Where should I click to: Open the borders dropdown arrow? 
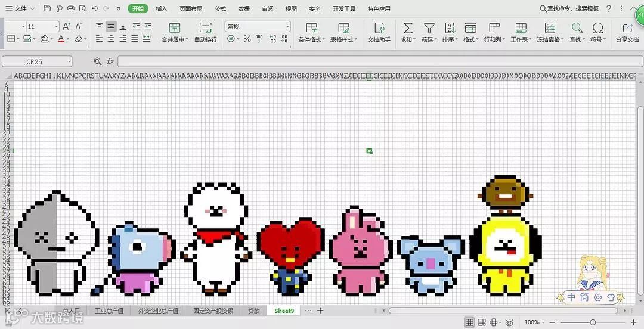tap(18, 39)
